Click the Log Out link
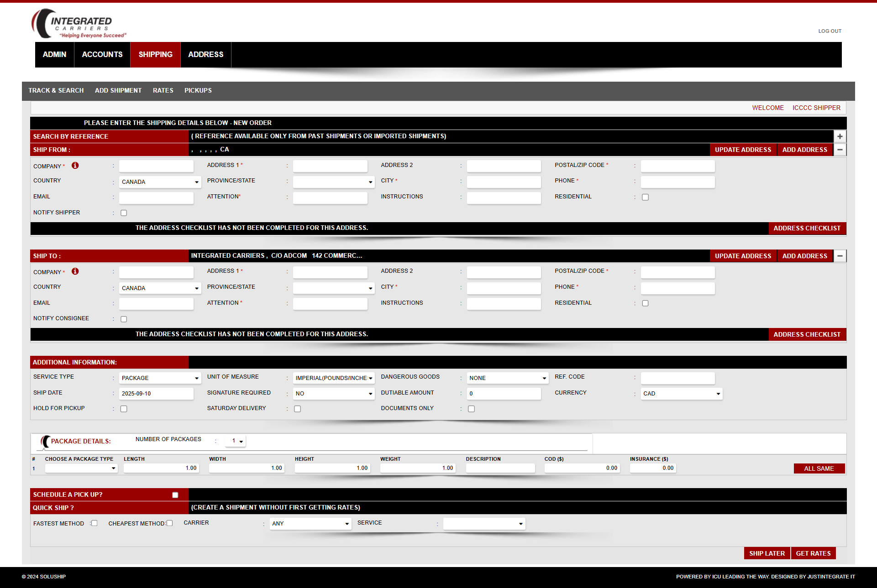This screenshot has height=588, width=877. pyautogui.click(x=830, y=31)
